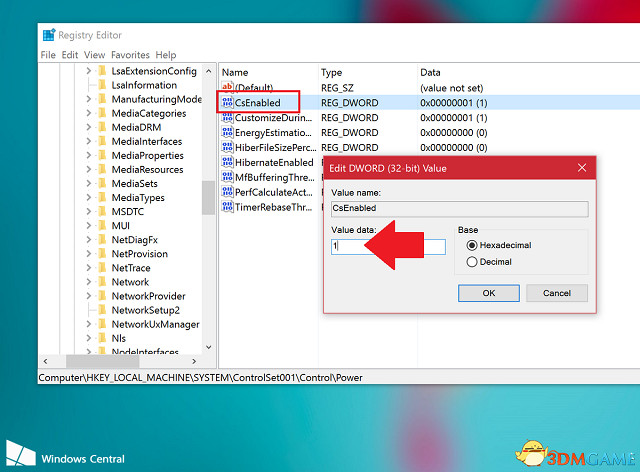Click the CsEnabled DWORD value icon
The height and width of the screenshot is (472, 640).
pyautogui.click(x=227, y=103)
